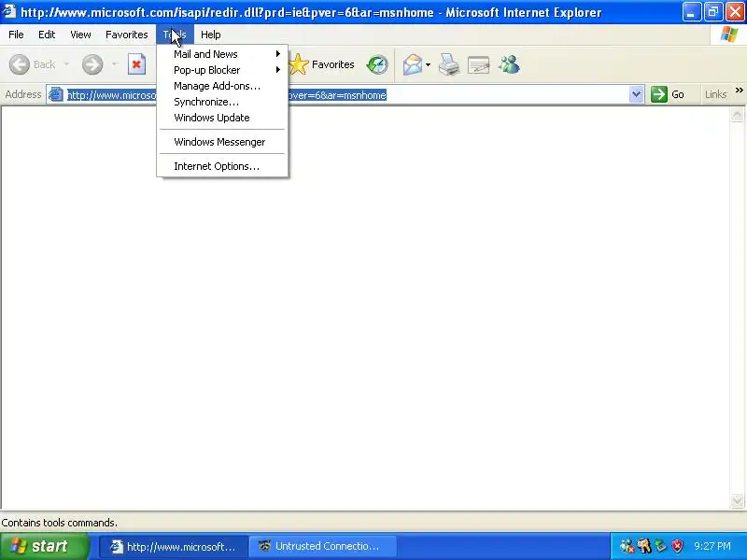Switch to Untrusted Connection taskbar window
The height and width of the screenshot is (560, 747).
[322, 546]
